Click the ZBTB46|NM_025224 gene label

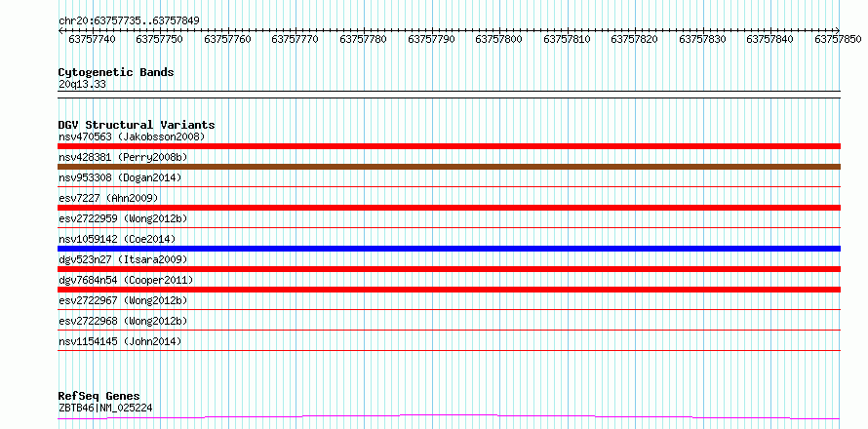[x=105, y=408]
